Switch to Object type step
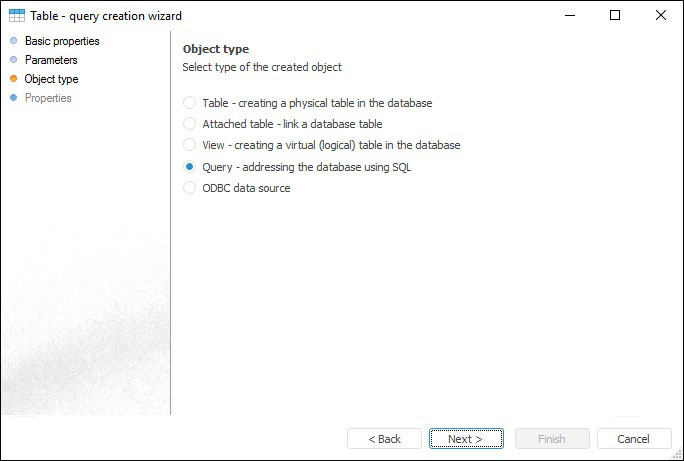Screen dimensions: 684x461 click(x=51, y=79)
